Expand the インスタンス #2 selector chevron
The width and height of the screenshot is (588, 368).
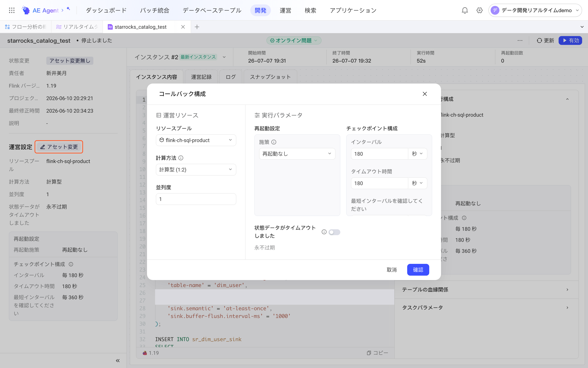224,57
